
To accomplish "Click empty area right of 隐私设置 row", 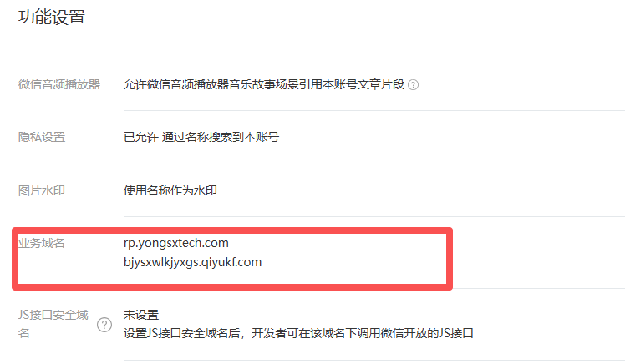I will (452, 137).
